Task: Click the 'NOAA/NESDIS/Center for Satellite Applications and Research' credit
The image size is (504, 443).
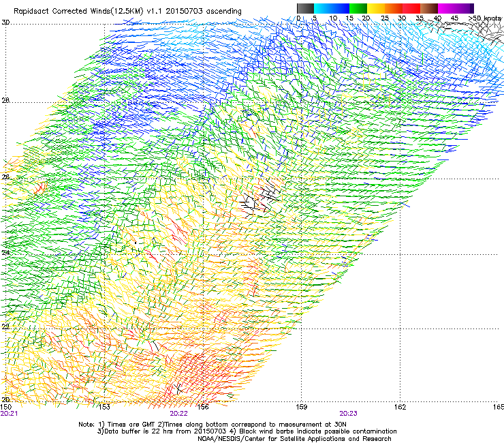Action: (294, 439)
